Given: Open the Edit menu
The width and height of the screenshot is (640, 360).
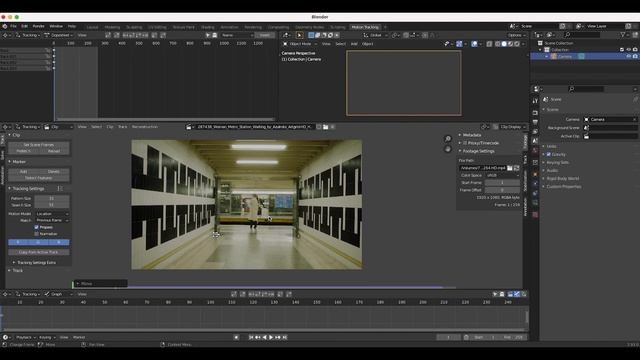Looking at the screenshot, I should tap(24, 26).
